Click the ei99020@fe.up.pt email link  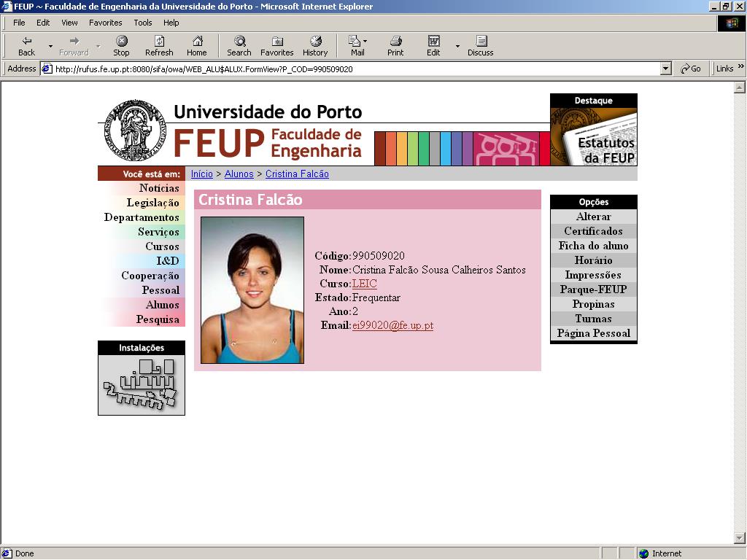tap(392, 325)
